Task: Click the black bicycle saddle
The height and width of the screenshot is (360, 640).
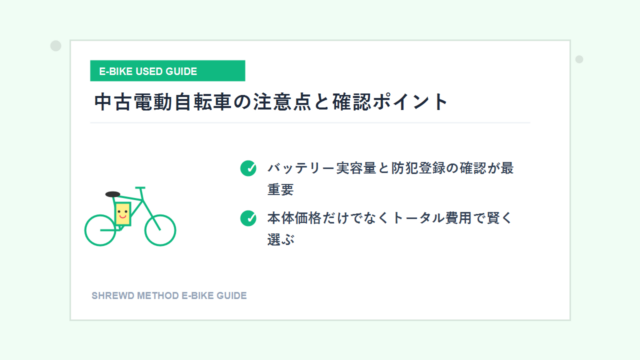Action: (x=113, y=194)
